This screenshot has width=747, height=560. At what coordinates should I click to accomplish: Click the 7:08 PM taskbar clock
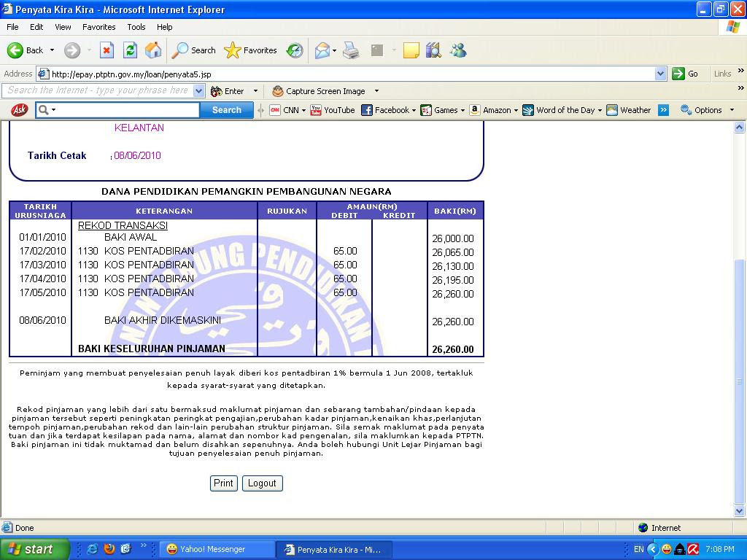pyautogui.click(x=720, y=549)
